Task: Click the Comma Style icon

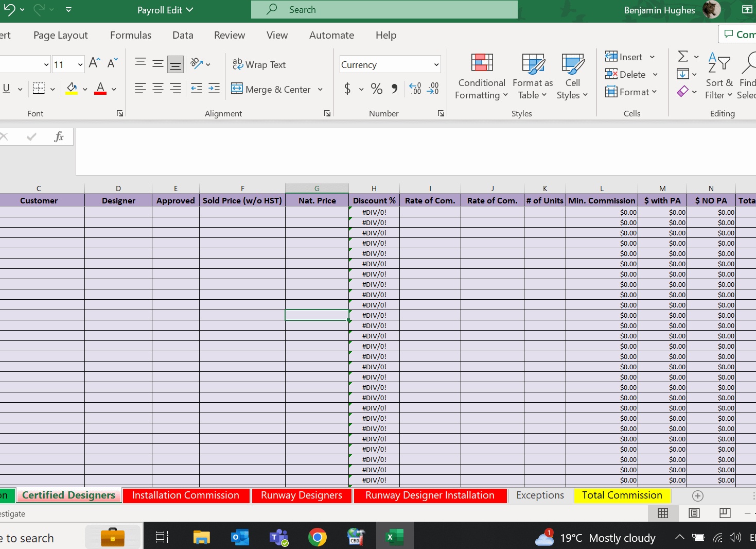Action: pos(395,89)
